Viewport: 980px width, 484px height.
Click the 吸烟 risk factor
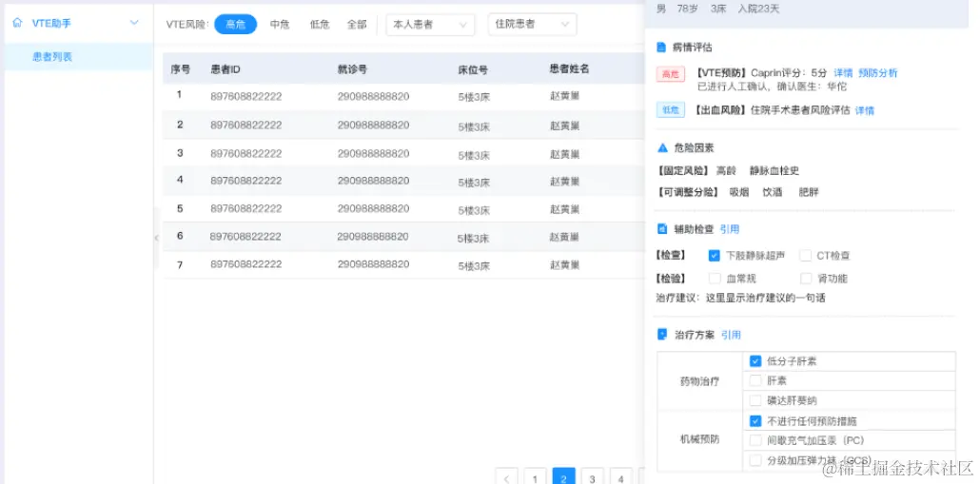[x=739, y=192]
